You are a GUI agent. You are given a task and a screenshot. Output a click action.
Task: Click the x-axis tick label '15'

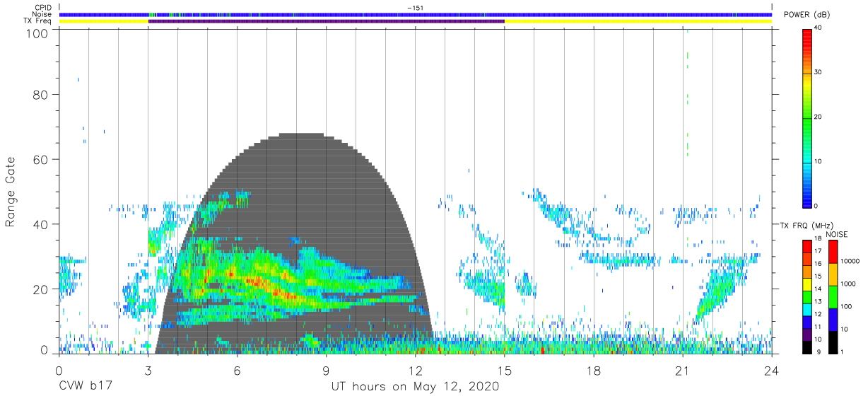505,371
